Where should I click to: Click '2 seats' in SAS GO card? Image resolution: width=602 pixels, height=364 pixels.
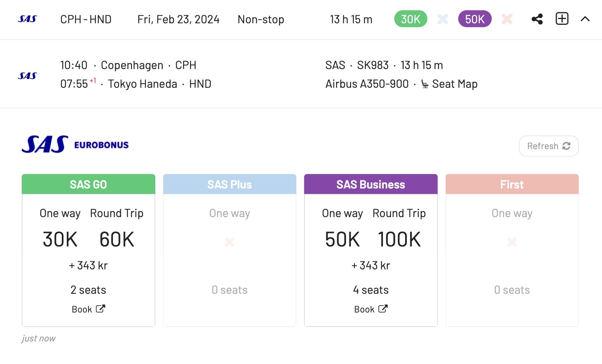89,290
